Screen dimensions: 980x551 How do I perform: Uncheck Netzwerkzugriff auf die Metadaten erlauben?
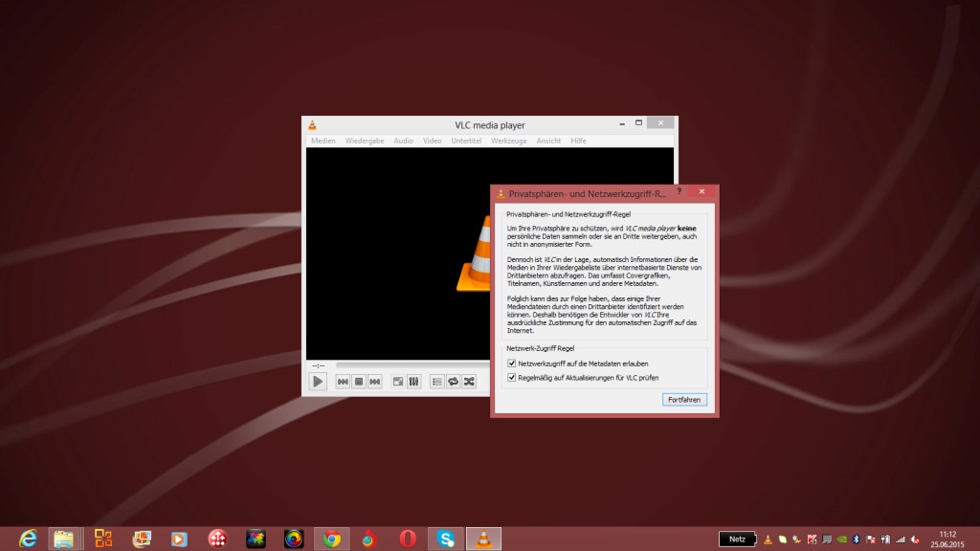click(512, 364)
